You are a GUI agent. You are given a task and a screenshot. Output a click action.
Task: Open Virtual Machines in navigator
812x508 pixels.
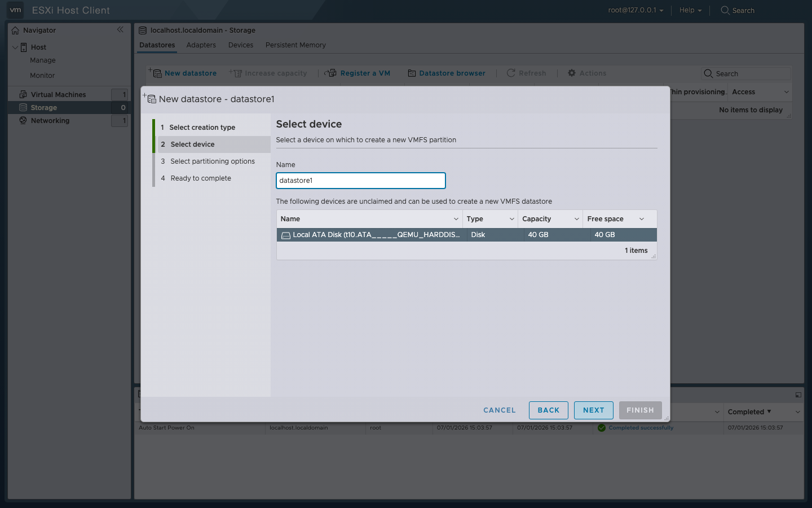(x=59, y=95)
